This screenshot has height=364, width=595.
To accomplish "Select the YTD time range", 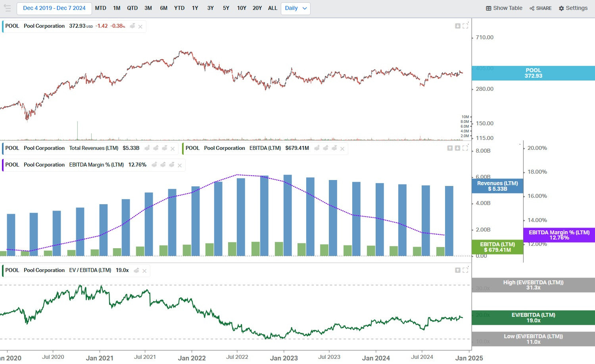I will coord(179,8).
